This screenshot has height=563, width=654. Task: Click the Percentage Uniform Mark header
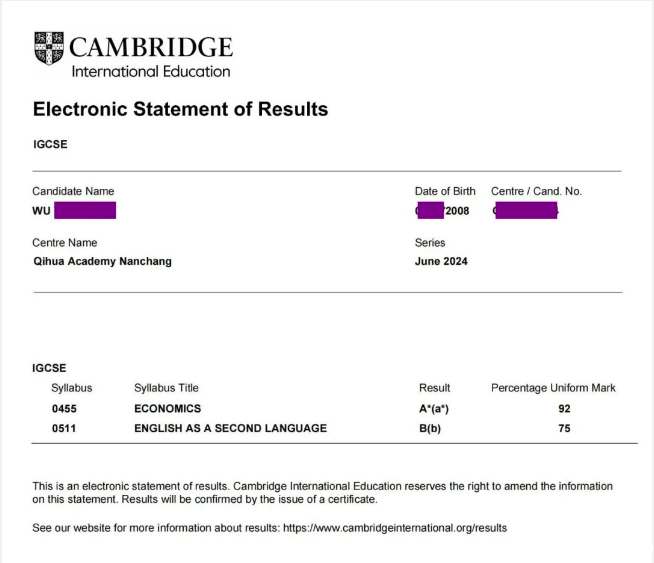(553, 388)
